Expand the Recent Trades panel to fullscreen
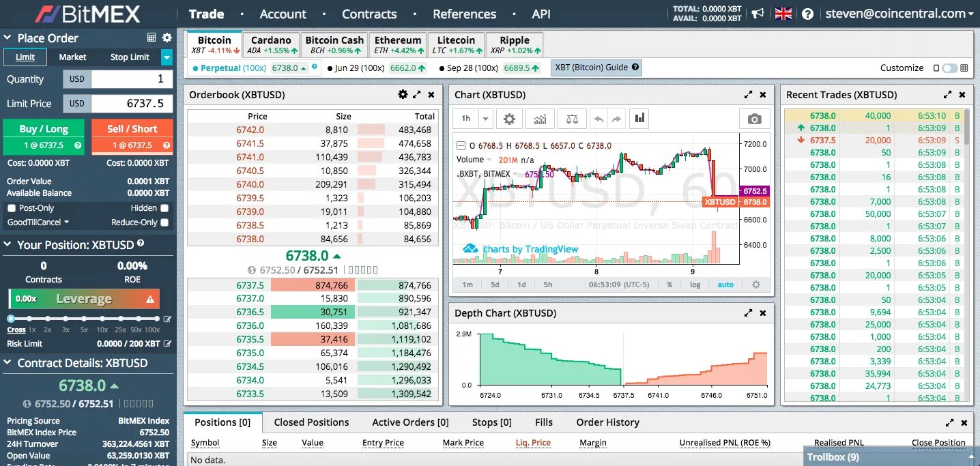980x466 pixels. [x=948, y=95]
